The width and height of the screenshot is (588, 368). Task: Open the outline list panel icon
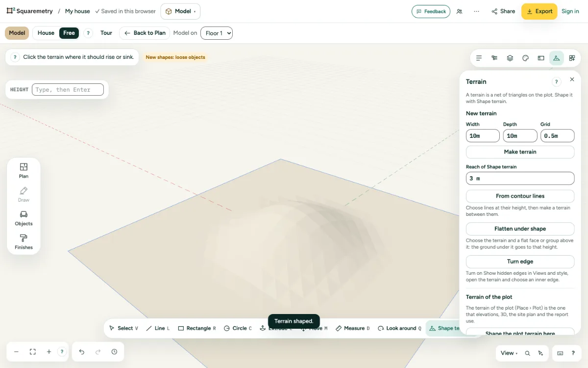point(479,58)
